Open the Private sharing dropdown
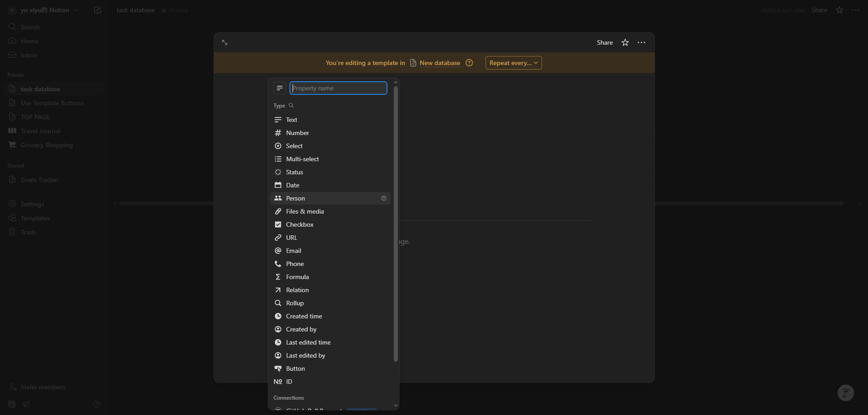Screen dimensions: 868x415 (178, 10)
